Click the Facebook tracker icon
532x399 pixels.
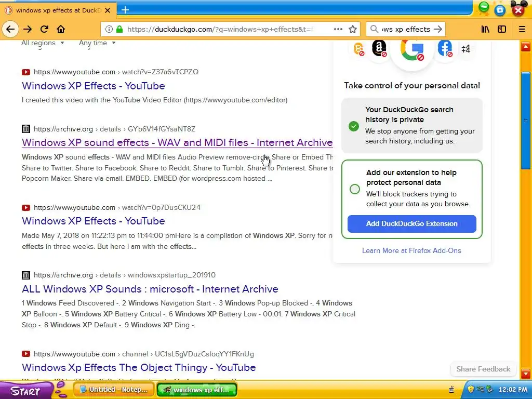(x=445, y=48)
